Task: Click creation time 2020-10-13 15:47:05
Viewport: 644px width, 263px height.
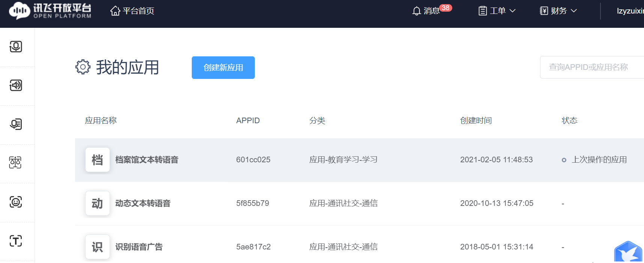Action: point(497,203)
